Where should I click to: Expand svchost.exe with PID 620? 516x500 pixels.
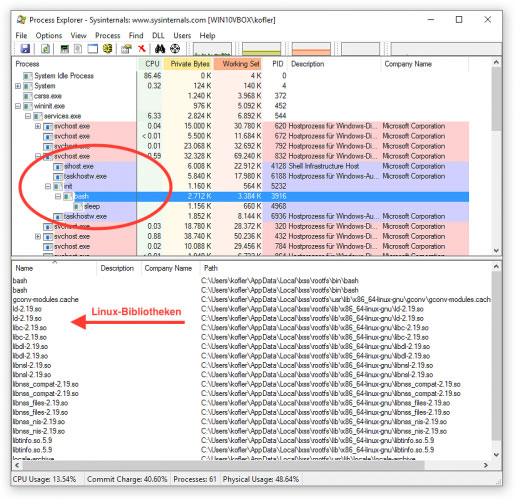(x=38, y=126)
